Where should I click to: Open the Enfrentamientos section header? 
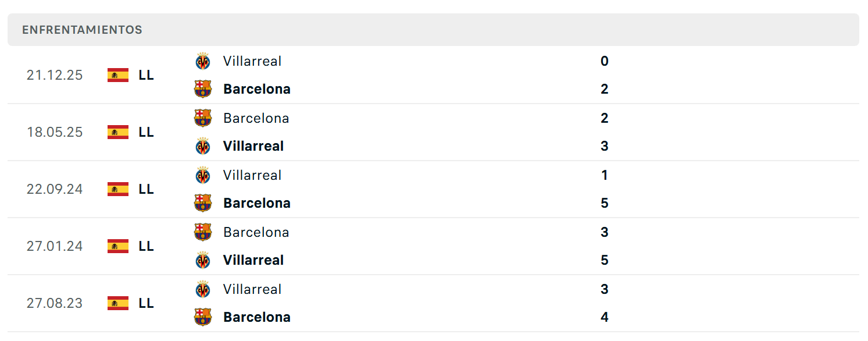(433, 30)
